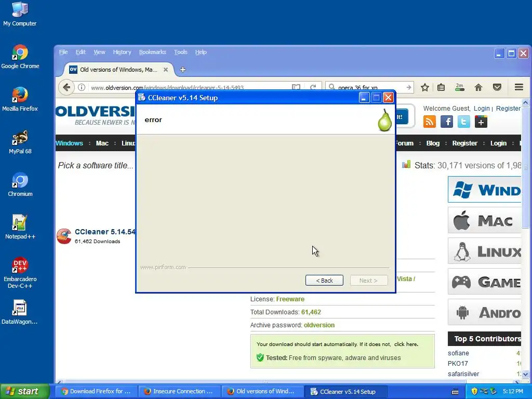Toggle reader view in address bar
This screenshot has height=399, width=532.
pyautogui.click(x=296, y=87)
